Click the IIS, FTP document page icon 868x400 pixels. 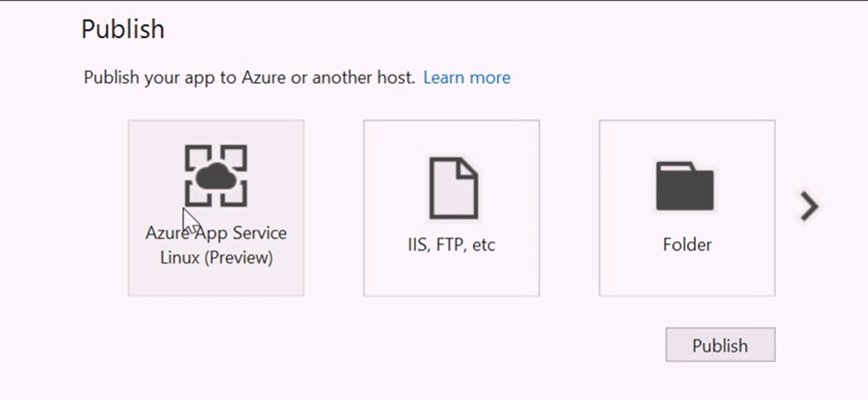pyautogui.click(x=452, y=189)
